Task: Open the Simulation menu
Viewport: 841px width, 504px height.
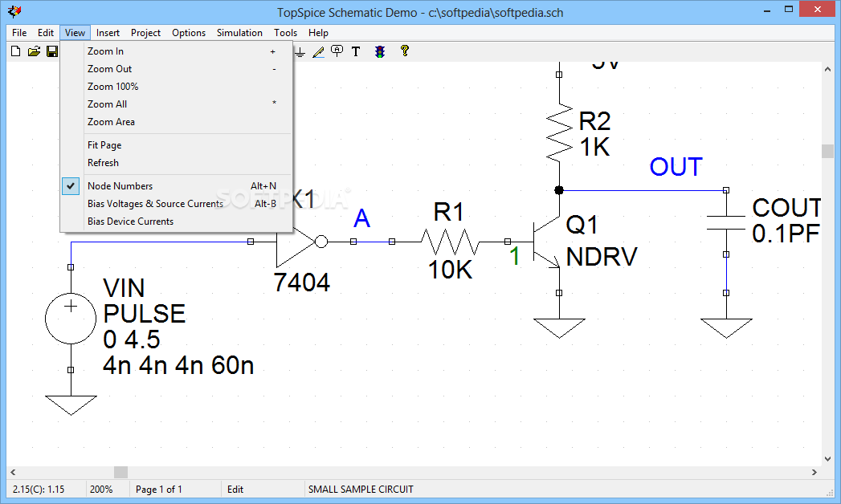Action: pos(239,33)
